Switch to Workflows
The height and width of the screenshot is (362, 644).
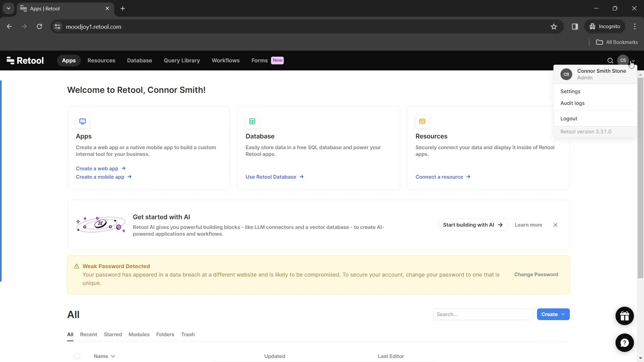click(226, 60)
